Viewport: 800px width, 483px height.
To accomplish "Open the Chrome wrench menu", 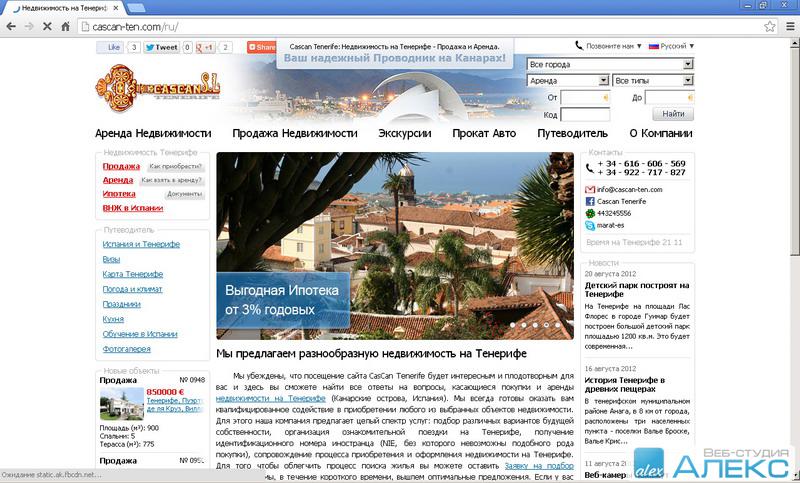I will [788, 25].
